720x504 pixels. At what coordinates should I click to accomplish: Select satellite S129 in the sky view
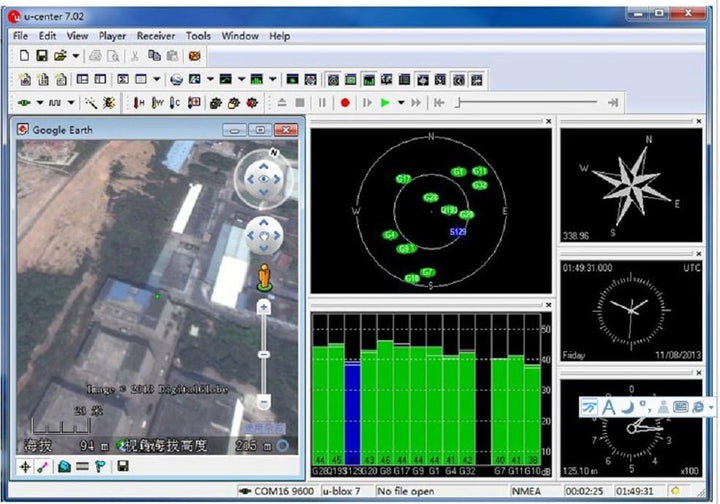pos(458,232)
